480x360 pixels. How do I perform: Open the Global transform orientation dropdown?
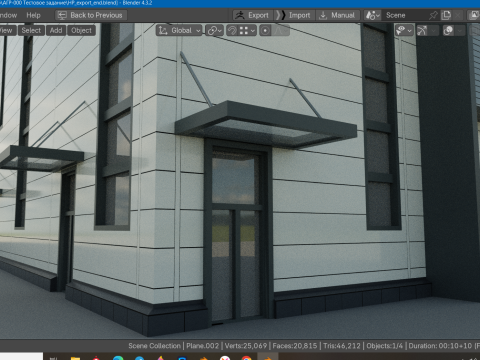coord(179,31)
